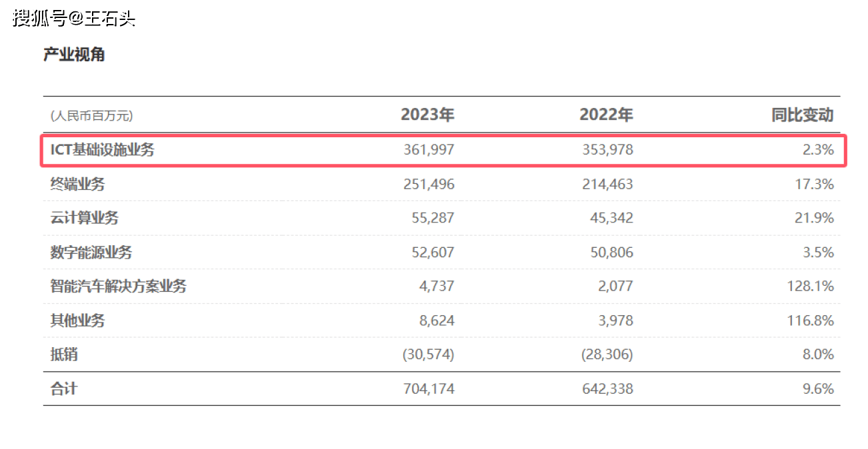The width and height of the screenshot is (868, 449).
Task: Click the 产业视角 section heading
Action: [x=74, y=55]
